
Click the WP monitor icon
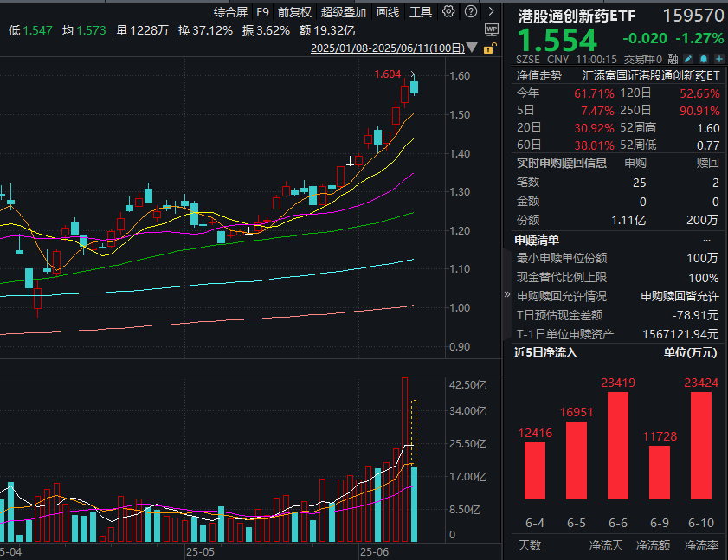491,29
